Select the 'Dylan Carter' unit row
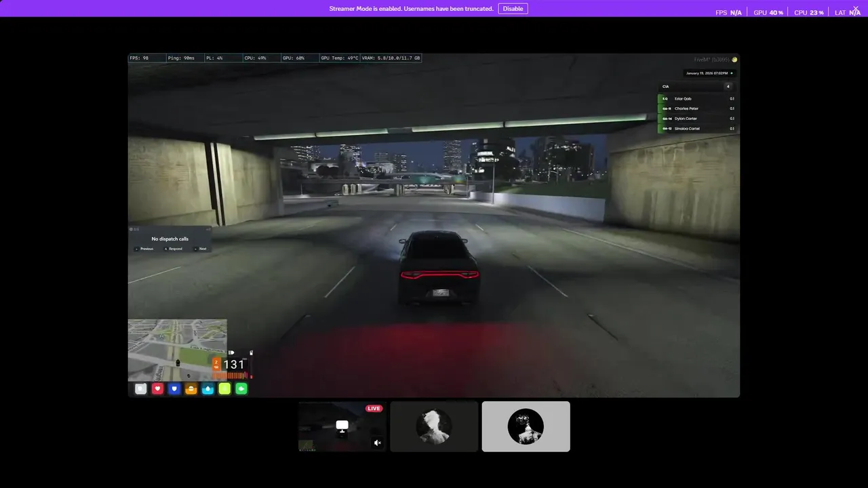 pyautogui.click(x=696, y=119)
